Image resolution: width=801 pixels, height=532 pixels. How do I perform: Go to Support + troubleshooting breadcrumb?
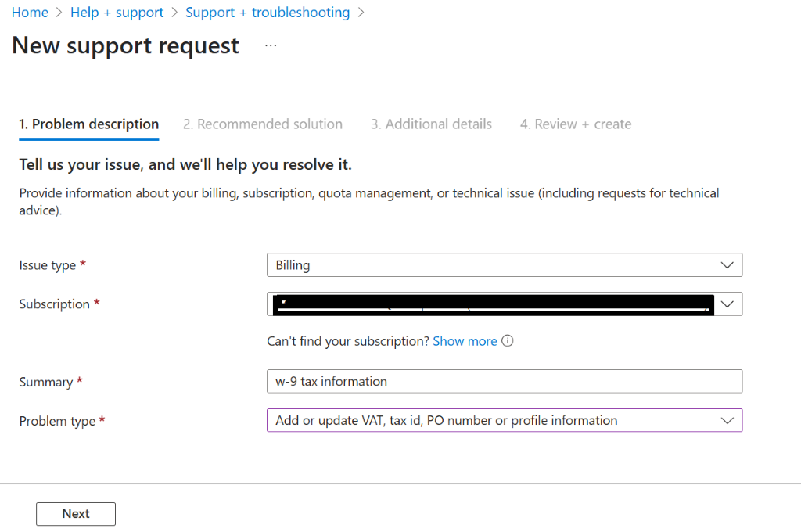click(268, 13)
